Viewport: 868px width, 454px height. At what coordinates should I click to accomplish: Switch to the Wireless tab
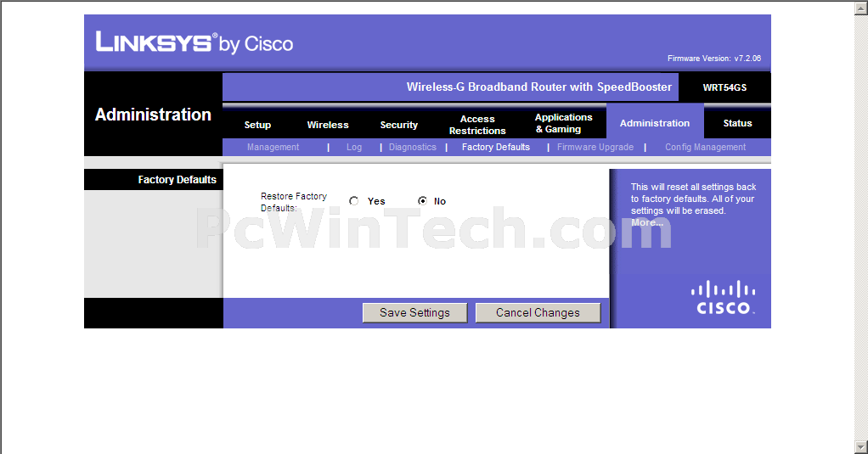(328, 125)
